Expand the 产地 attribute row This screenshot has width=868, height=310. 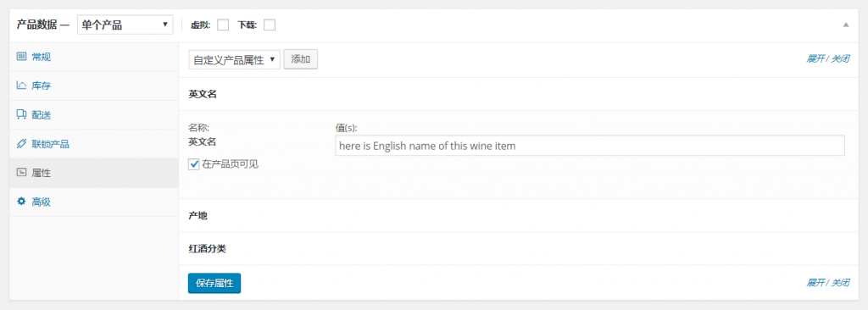point(523,216)
